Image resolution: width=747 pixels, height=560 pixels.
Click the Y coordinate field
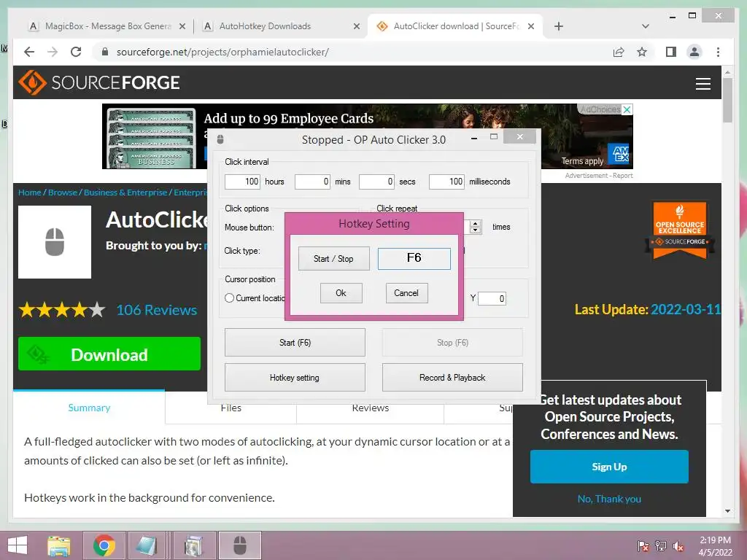tap(492, 298)
